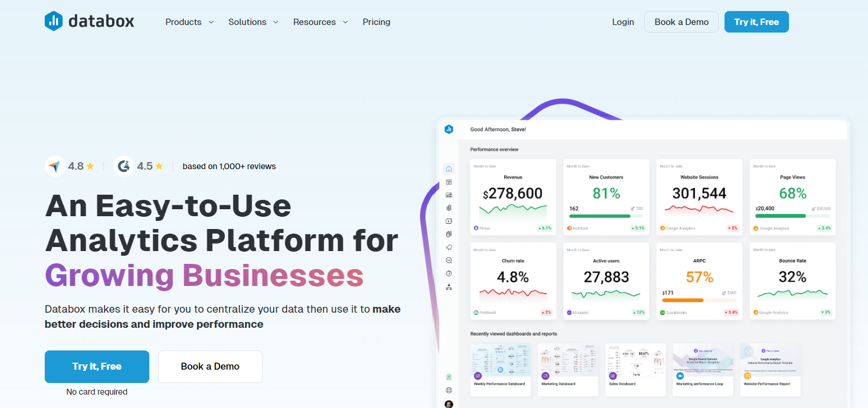Click the video play icon in sidebar
This screenshot has width=868, height=408.
pos(449,221)
